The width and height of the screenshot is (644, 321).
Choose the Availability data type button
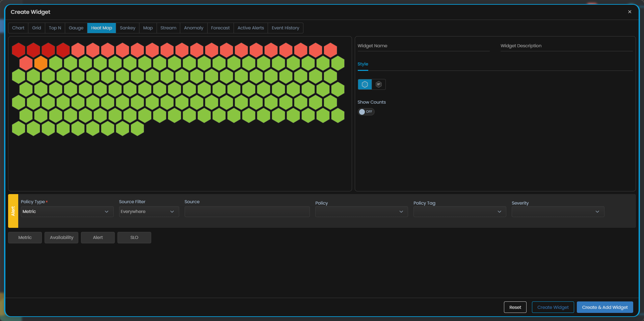[x=61, y=238]
